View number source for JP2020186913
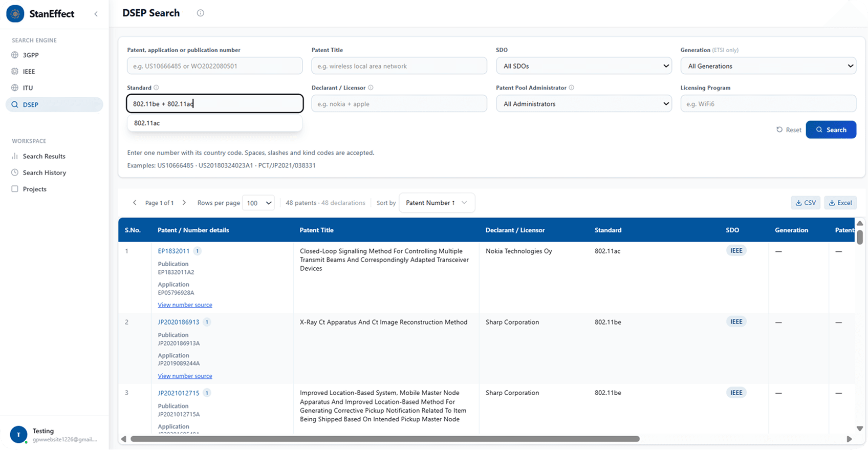 point(185,376)
